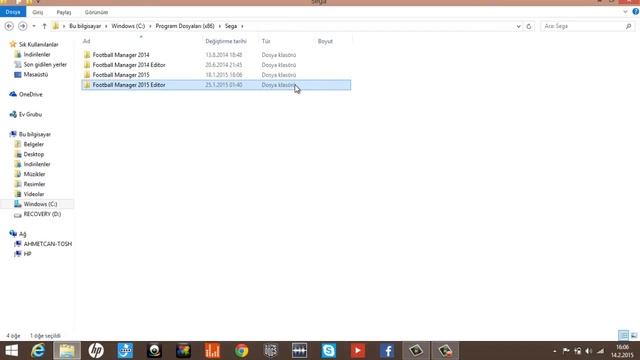Image resolution: width=640 pixels, height=360 pixels.
Task: Click Program Dosyaları (x86) in address path
Action: (x=185, y=26)
